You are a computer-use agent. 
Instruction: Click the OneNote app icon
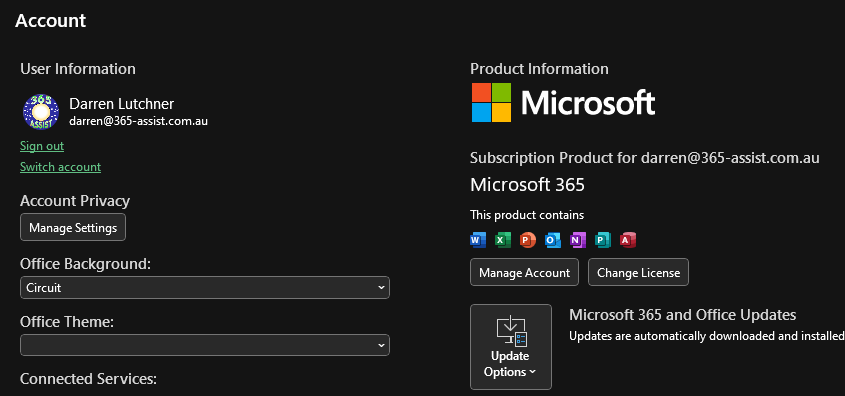pos(578,240)
